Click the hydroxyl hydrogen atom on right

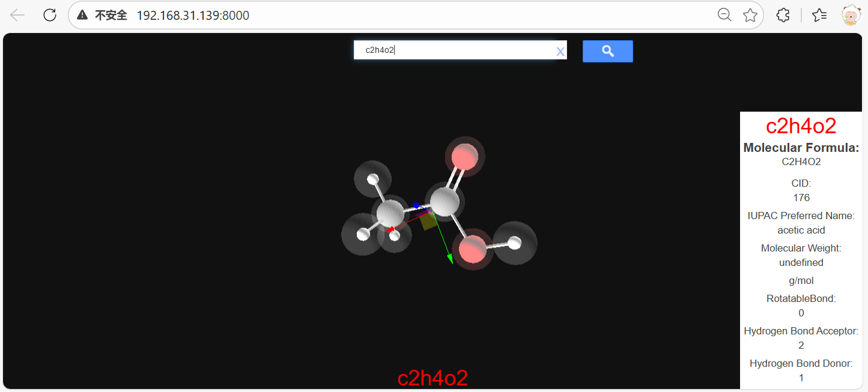(x=514, y=242)
